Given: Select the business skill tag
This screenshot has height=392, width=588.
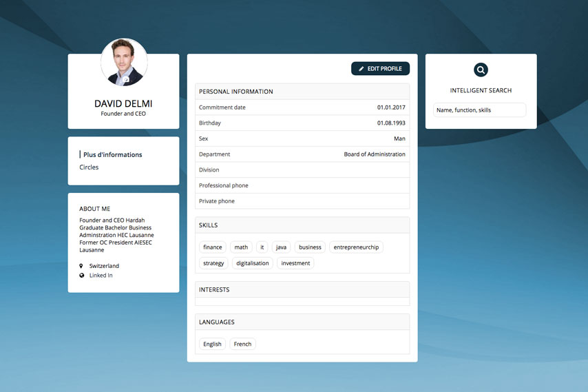Looking at the screenshot, I should (x=310, y=247).
